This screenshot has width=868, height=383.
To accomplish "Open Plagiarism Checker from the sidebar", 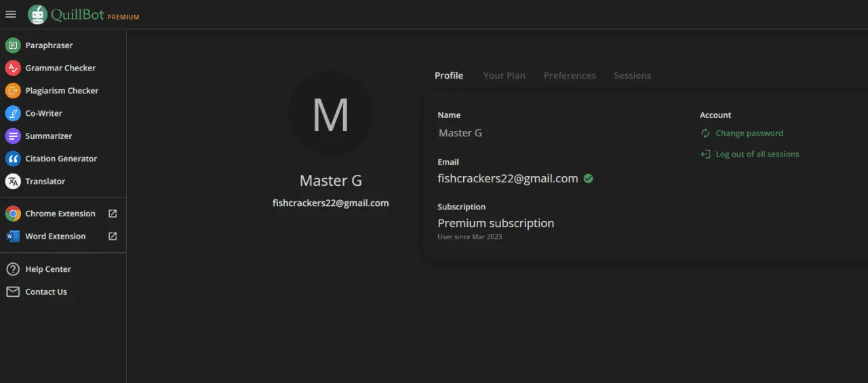I will click(63, 91).
